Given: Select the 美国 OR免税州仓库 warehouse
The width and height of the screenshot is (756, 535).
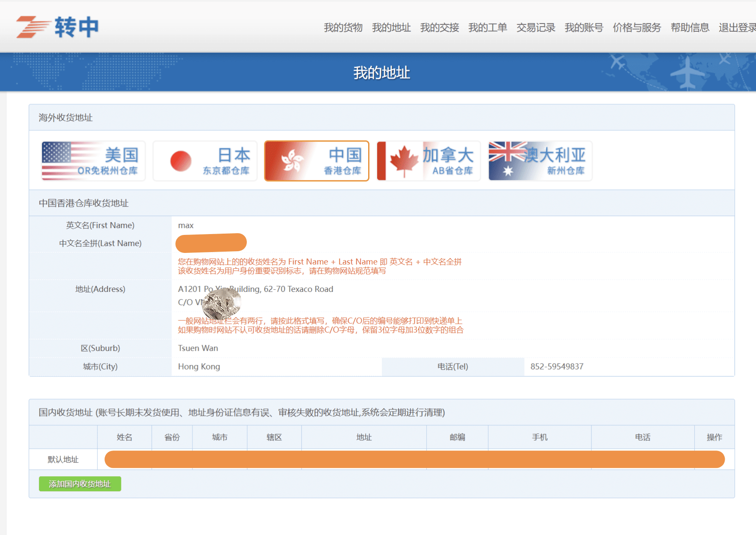Looking at the screenshot, I should point(93,161).
